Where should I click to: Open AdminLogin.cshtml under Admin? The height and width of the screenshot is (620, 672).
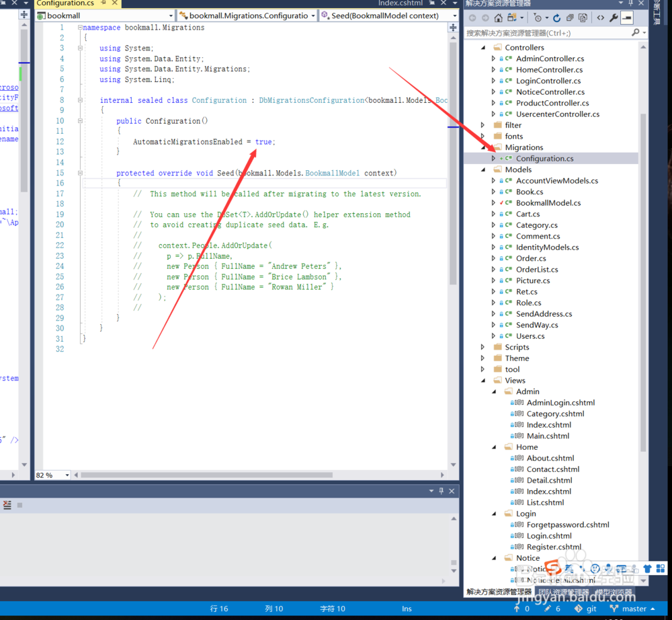560,403
